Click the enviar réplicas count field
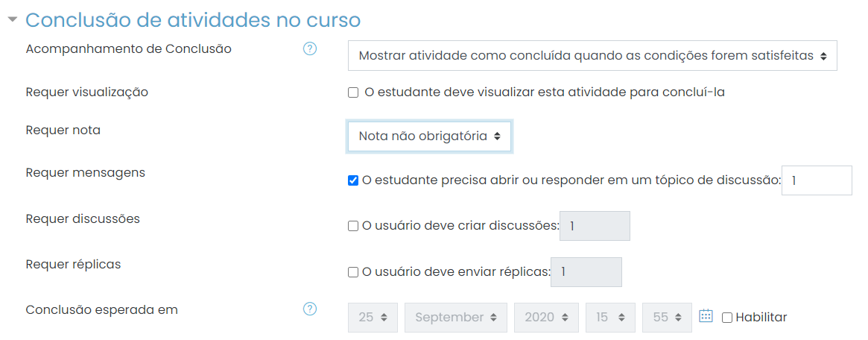 coord(586,272)
